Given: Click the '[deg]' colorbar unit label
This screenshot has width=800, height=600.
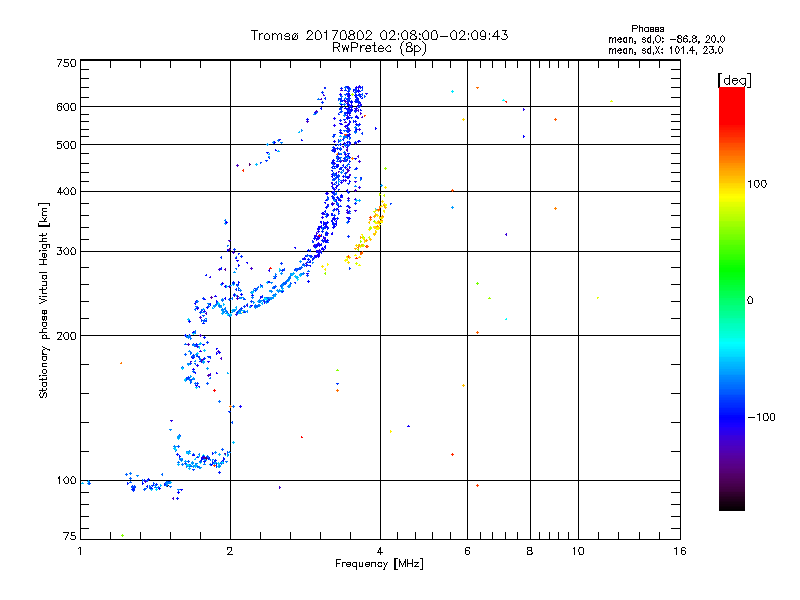Looking at the screenshot, I should pyautogui.click(x=734, y=80).
